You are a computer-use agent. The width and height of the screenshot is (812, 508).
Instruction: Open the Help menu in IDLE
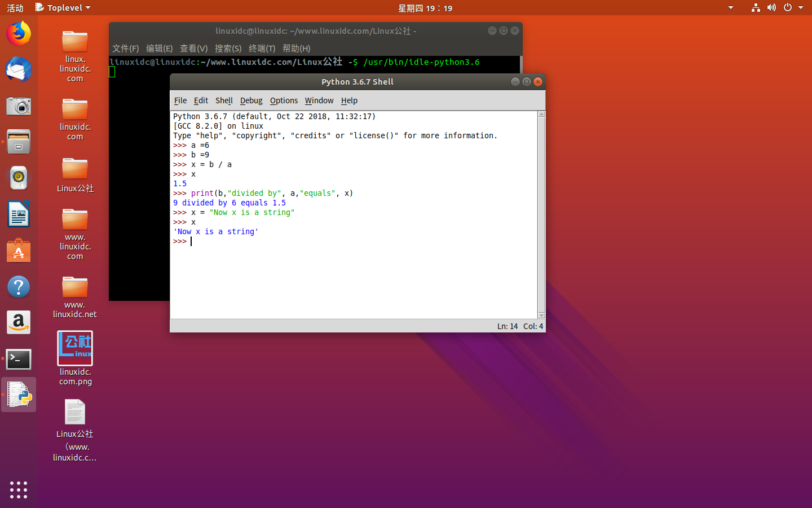349,100
